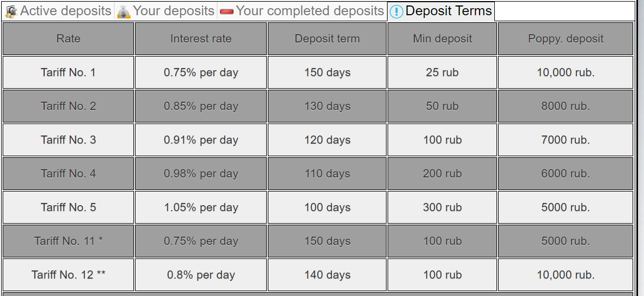Select the Deposit Terms tab
644x296 pixels.
coord(449,11)
